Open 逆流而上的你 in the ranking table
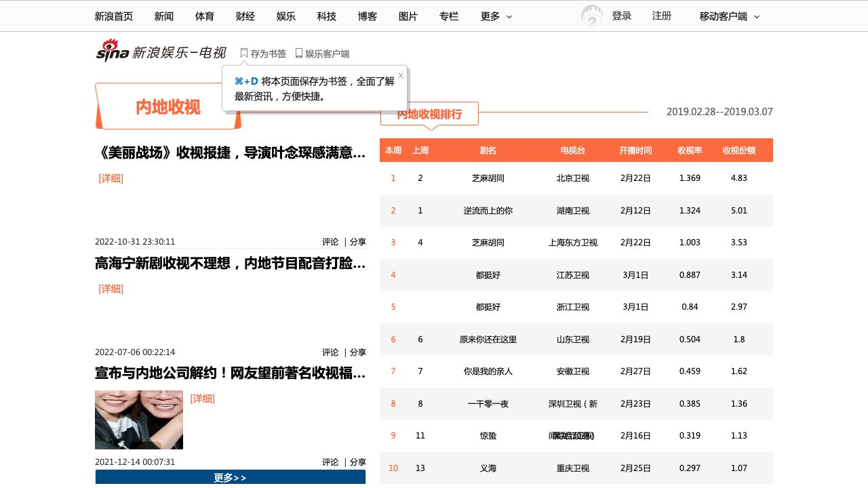 click(488, 211)
